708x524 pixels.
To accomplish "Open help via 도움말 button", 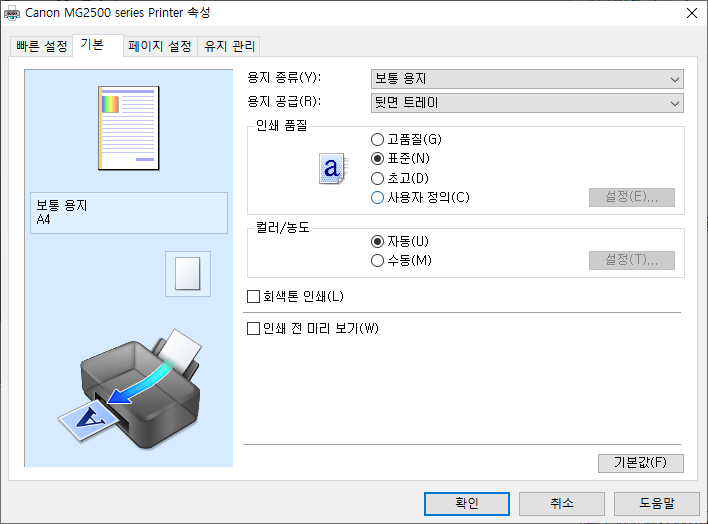I will click(x=657, y=504).
